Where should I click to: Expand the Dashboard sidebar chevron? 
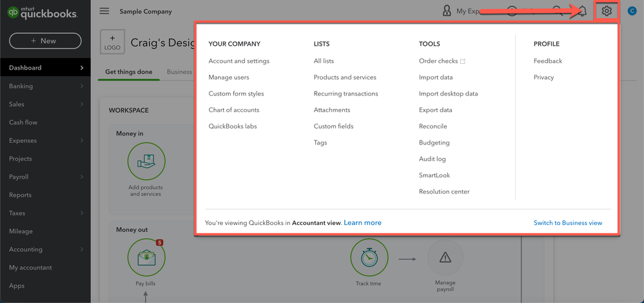pyautogui.click(x=82, y=68)
